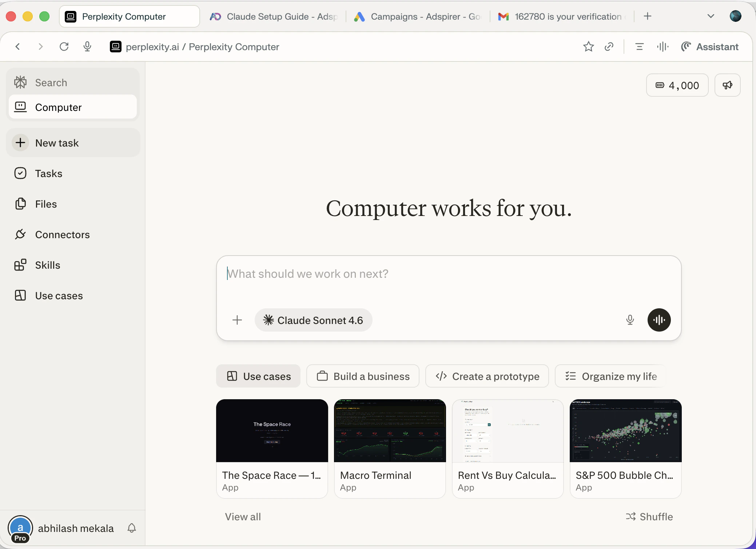The width and height of the screenshot is (756, 549).
Task: Click the bookmark star icon
Action: click(588, 47)
